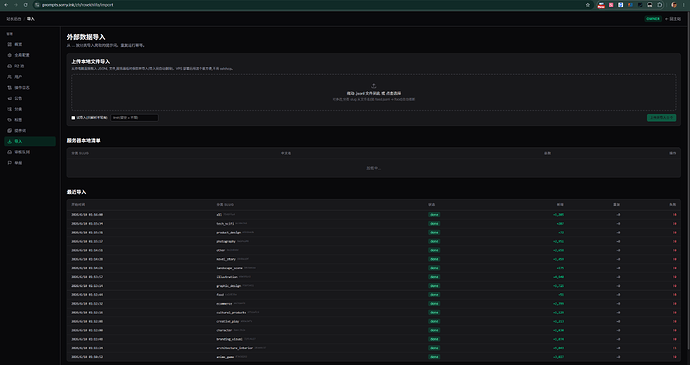Click the 状态 column header in recent imports

click(x=432, y=204)
